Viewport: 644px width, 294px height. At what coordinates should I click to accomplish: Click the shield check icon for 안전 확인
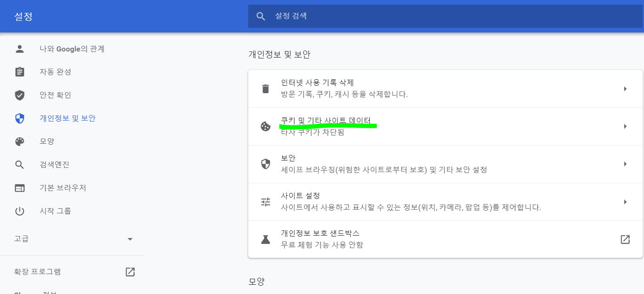pyautogui.click(x=19, y=95)
